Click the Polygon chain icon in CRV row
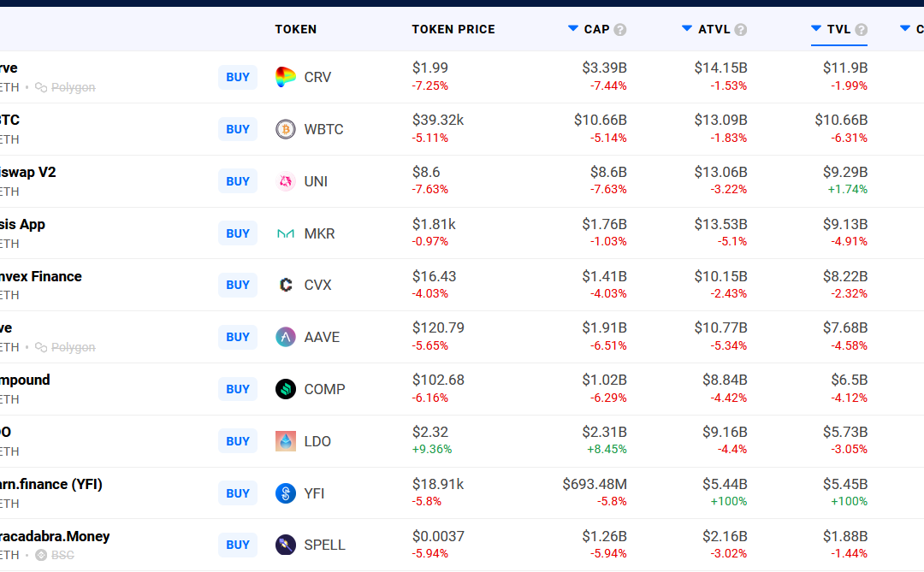The image size is (924, 572). (x=41, y=87)
